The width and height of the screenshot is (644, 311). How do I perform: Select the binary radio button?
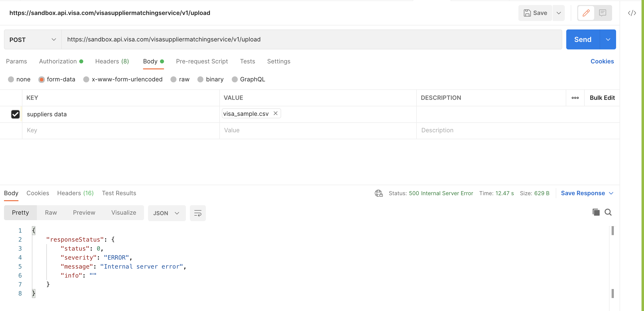click(200, 79)
